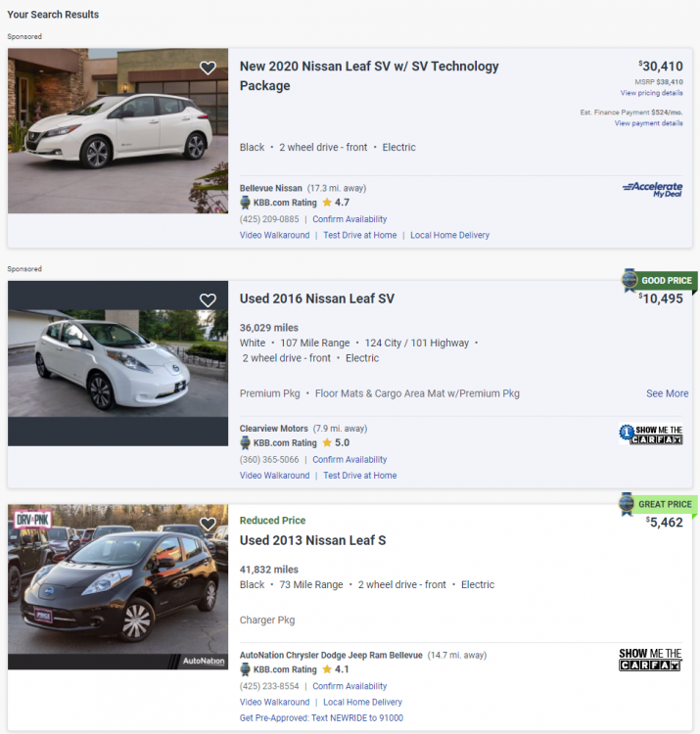Click Get Pre-Approved text link
Image resolution: width=700 pixels, height=734 pixels.
pos(321,717)
